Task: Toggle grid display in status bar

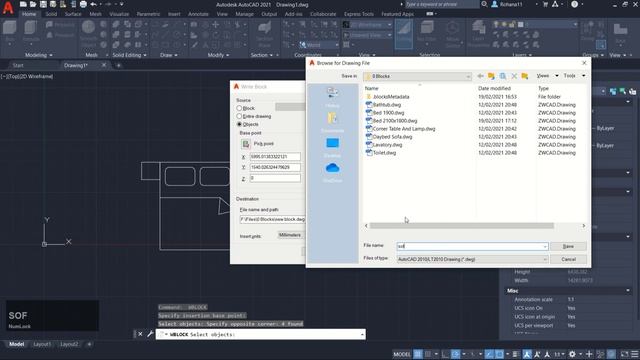Action: click(418, 354)
